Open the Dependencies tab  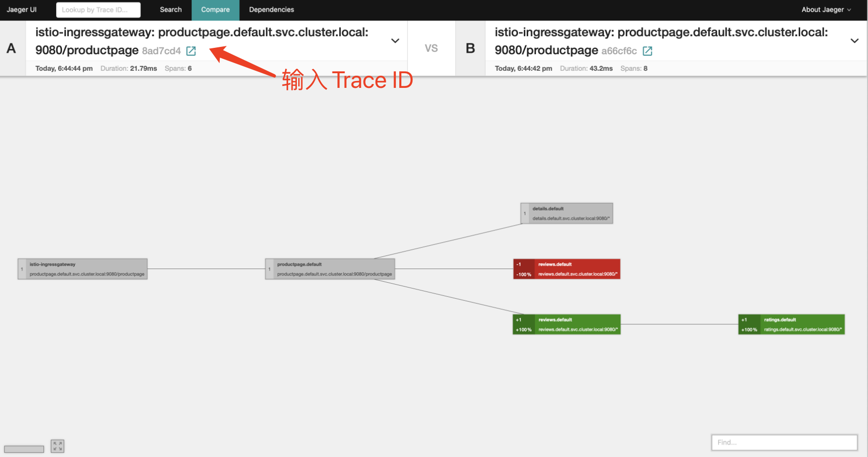[x=271, y=10]
